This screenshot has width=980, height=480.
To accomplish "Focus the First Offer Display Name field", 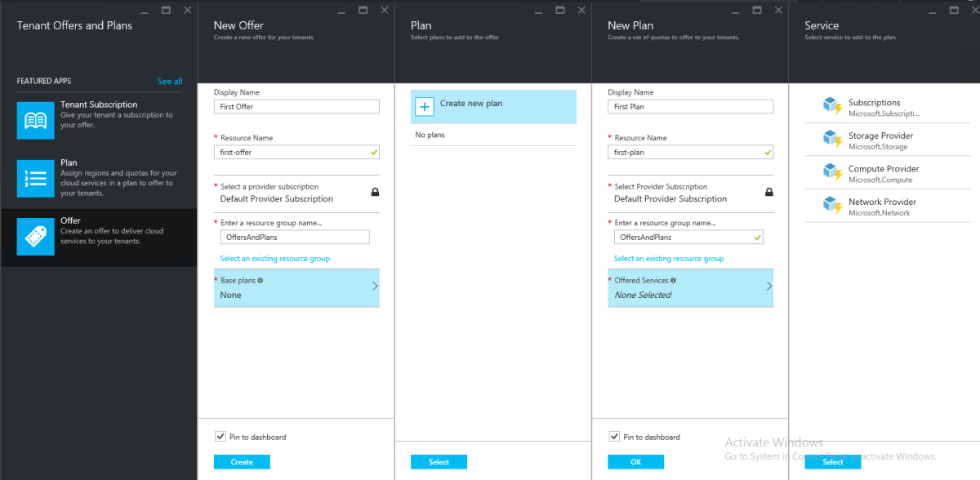I will click(x=296, y=107).
